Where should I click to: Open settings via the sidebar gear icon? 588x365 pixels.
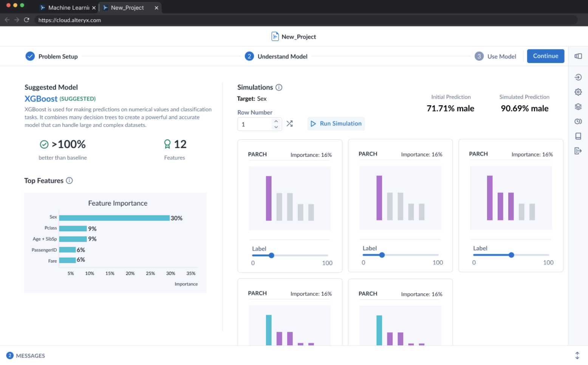coord(578,92)
